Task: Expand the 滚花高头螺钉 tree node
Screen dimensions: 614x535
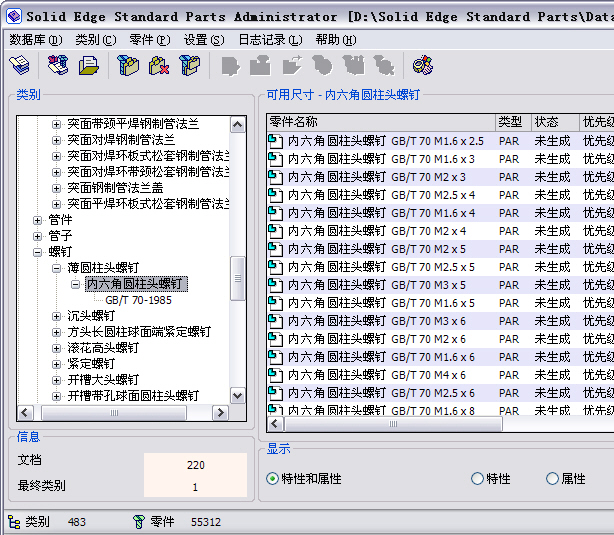Action: [56, 348]
